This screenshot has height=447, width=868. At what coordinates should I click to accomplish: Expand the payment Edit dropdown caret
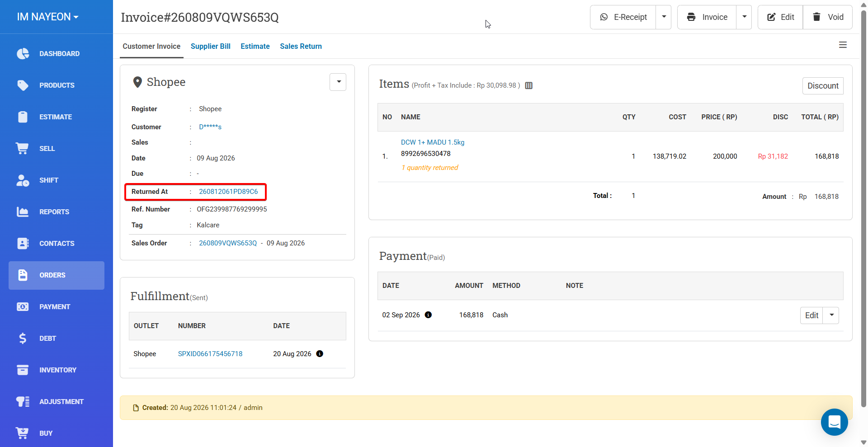831,315
